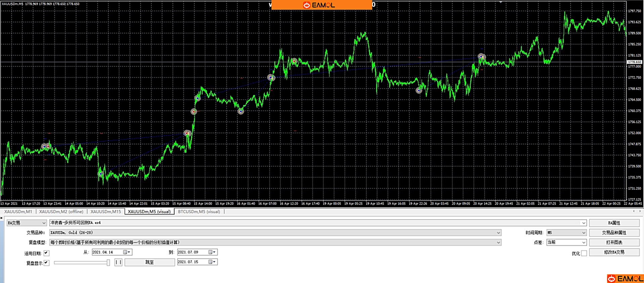The width and height of the screenshot is (644, 283).
Task: Click the visual mode speed slider handle
Action: tap(108, 262)
